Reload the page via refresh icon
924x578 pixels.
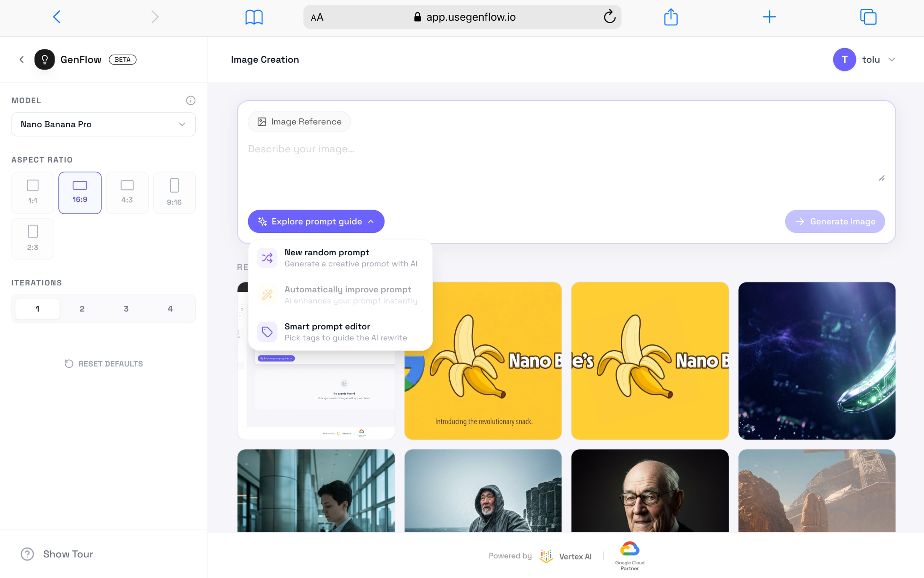pos(609,17)
